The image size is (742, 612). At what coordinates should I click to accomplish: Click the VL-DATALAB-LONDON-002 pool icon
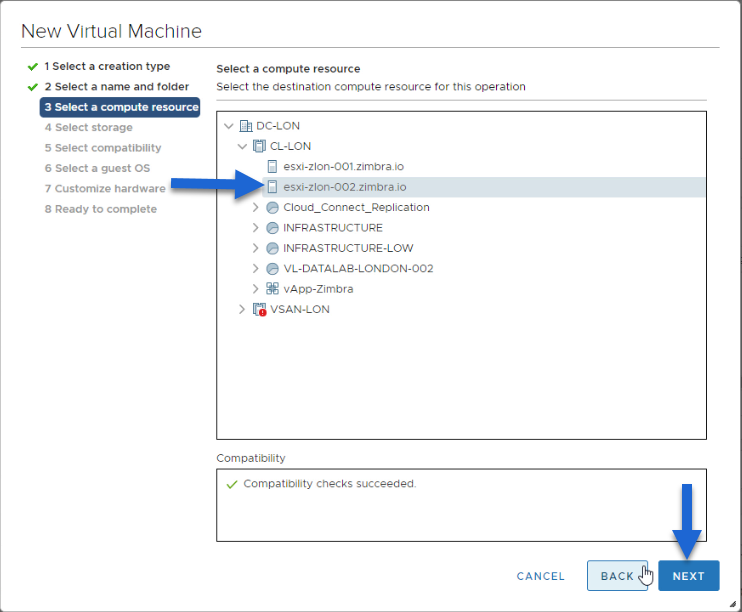tap(273, 268)
